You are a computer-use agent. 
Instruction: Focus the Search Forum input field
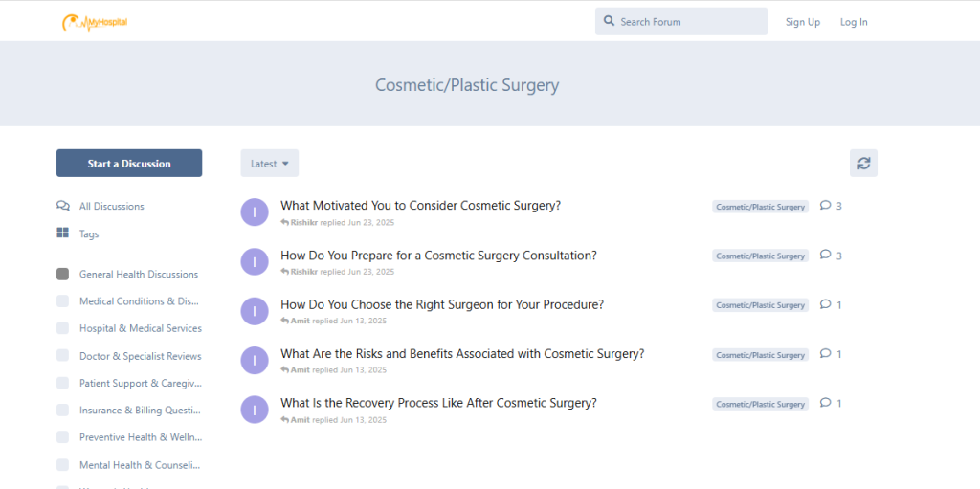click(x=689, y=22)
